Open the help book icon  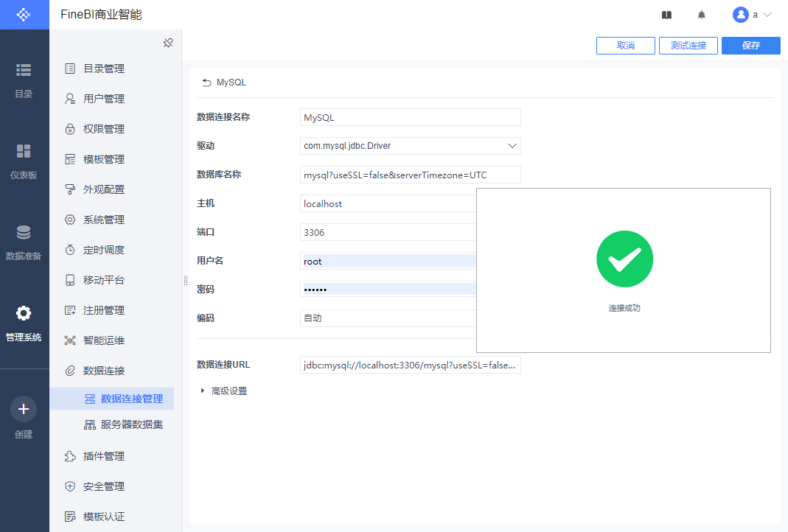click(666, 15)
